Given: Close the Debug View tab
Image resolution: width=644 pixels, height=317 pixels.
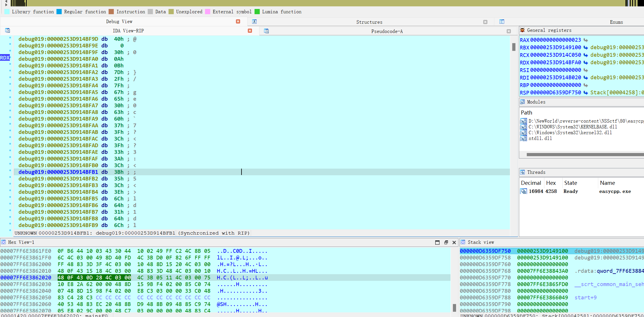Looking at the screenshot, I should [238, 21].
